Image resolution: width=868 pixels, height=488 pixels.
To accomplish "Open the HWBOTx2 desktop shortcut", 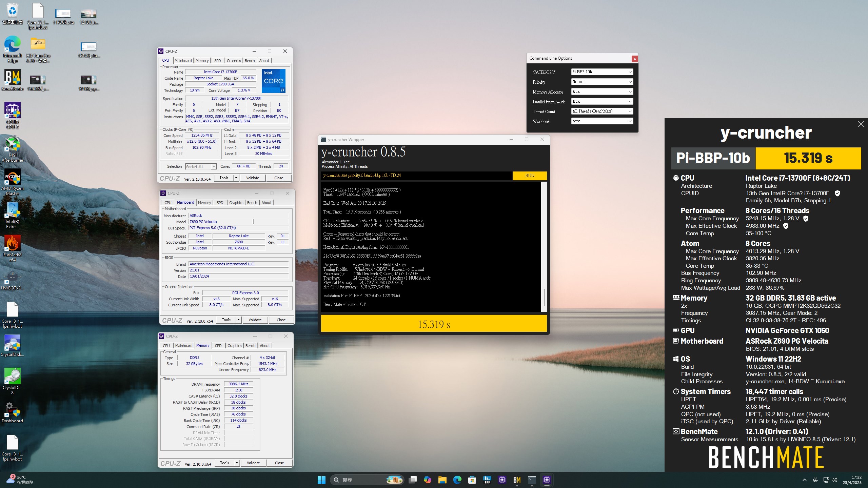I will tap(12, 280).
